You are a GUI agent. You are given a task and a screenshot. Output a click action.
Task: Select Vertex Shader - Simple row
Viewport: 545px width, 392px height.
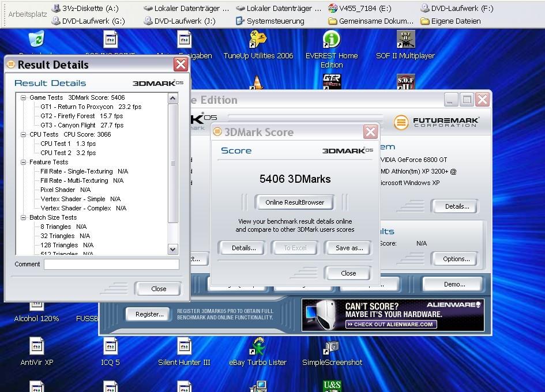point(80,199)
